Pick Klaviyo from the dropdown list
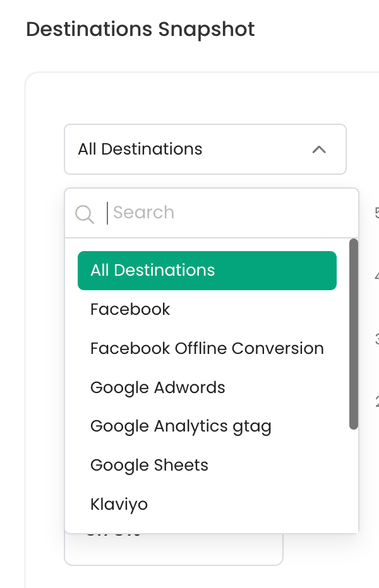 coord(119,505)
